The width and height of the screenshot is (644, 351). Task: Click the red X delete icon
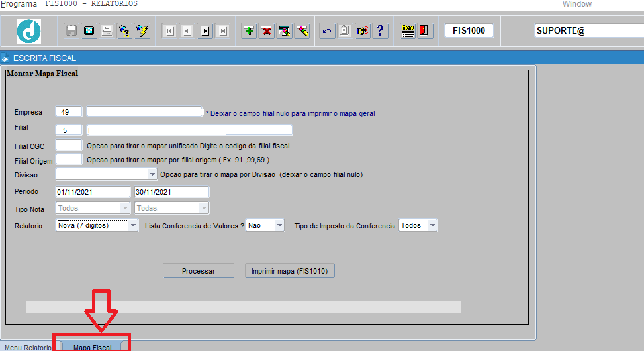[267, 30]
